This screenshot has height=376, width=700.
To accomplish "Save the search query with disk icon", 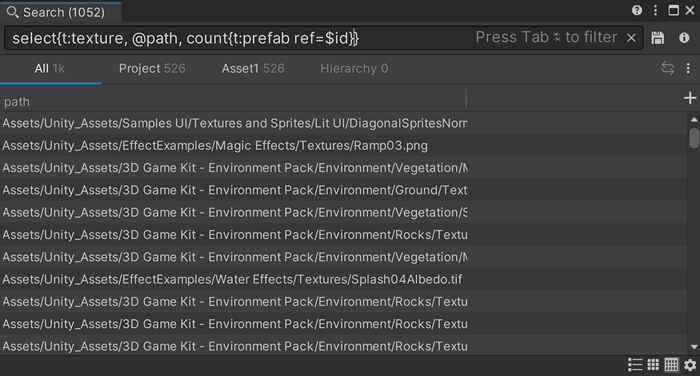I will (658, 38).
